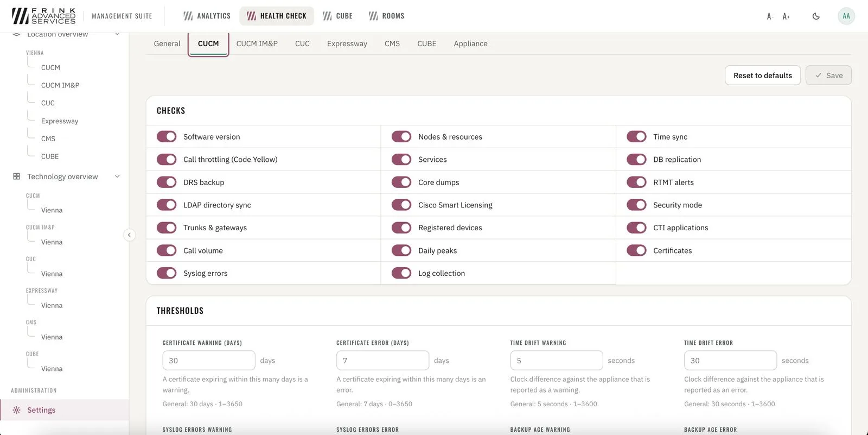868x435 pixels.
Task: Click Reset to defaults button
Action: 763,75
